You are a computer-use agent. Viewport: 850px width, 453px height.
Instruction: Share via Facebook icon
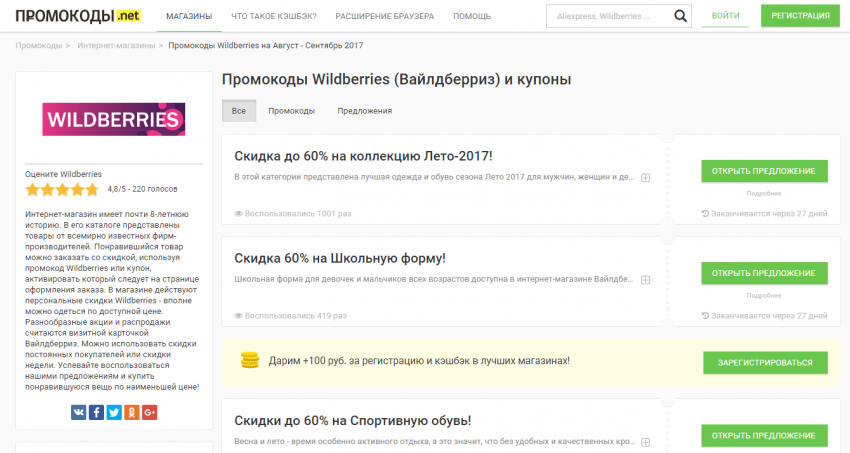click(x=96, y=412)
